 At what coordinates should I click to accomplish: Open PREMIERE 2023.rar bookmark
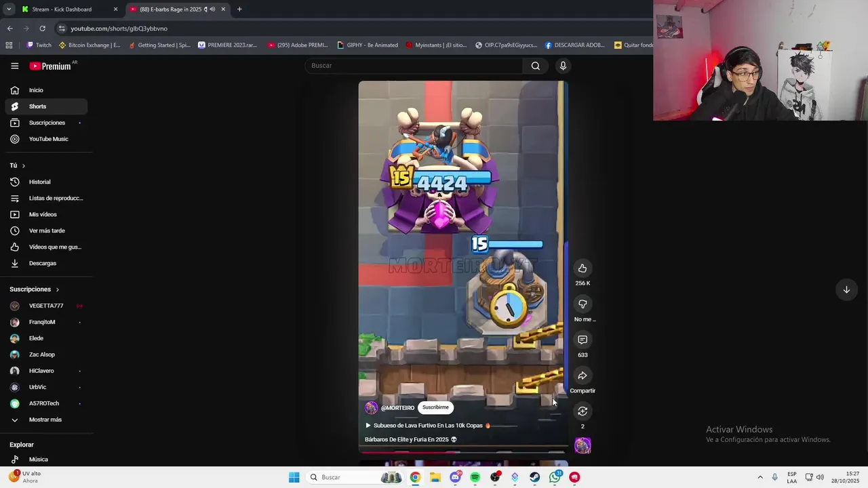[x=228, y=45]
